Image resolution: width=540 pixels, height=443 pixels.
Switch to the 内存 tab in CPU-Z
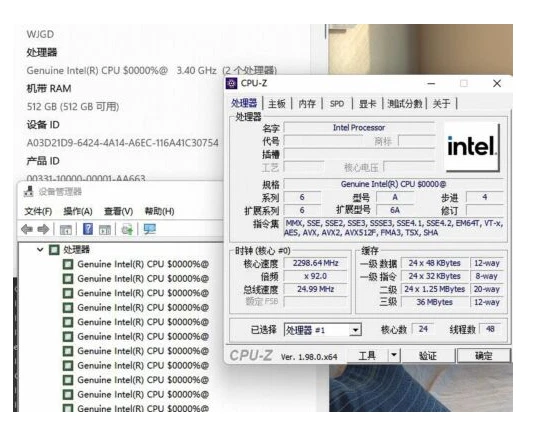click(307, 103)
